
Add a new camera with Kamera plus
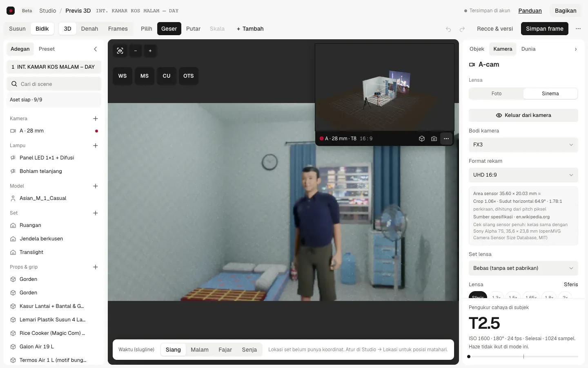pos(96,119)
